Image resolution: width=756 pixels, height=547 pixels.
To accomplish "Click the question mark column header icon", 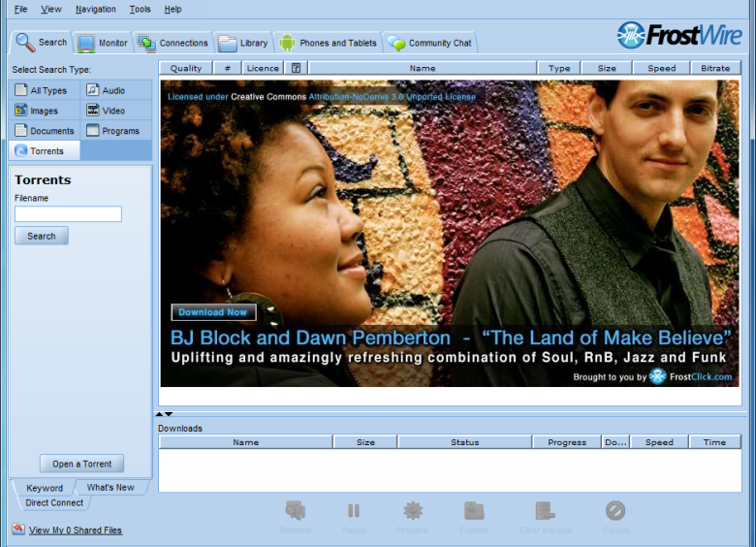I will click(296, 69).
